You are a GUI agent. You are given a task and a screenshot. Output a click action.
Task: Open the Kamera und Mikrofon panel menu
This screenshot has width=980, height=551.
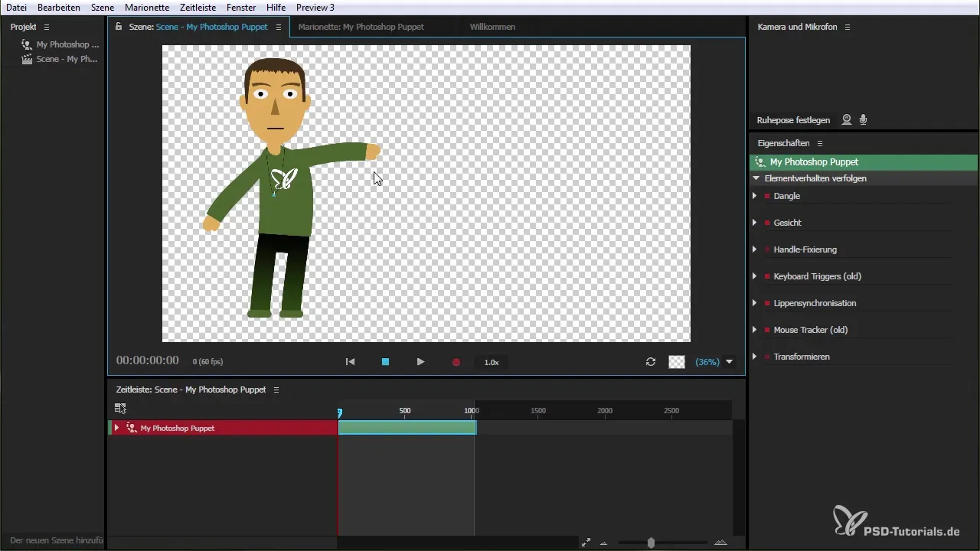tap(848, 27)
